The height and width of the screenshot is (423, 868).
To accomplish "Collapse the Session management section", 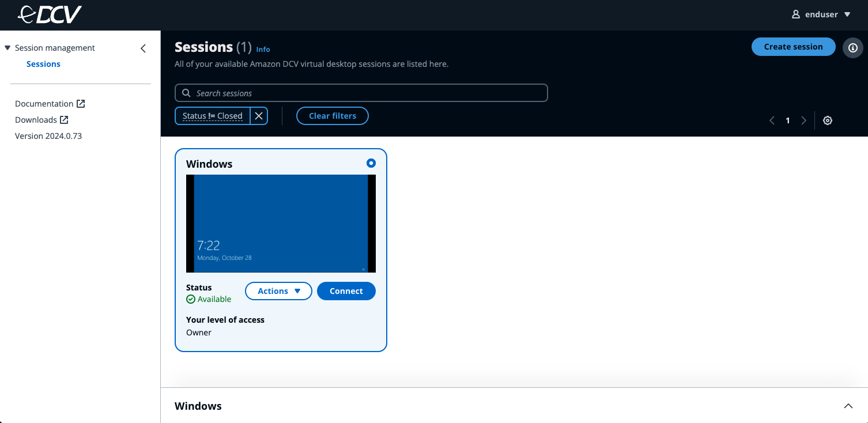I will pos(7,48).
